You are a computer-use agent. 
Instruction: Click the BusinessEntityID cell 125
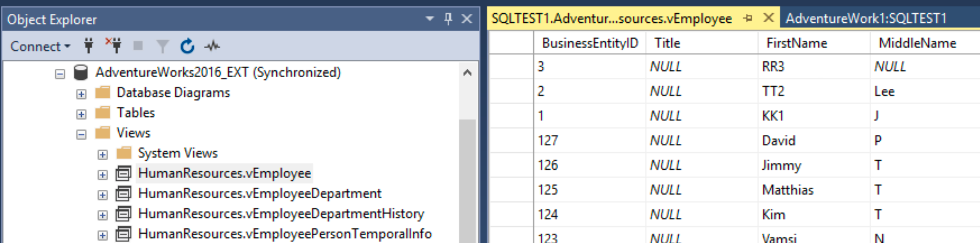tap(590, 190)
